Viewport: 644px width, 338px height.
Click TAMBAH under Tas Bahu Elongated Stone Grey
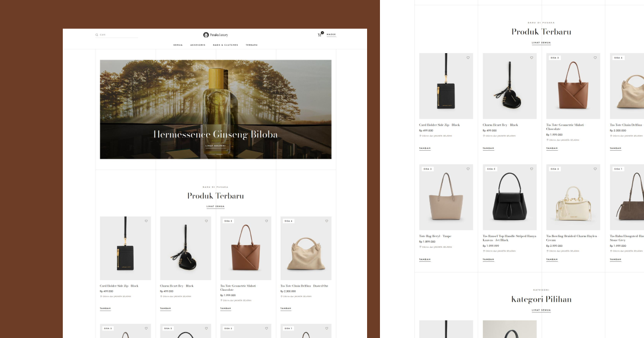tap(616, 259)
